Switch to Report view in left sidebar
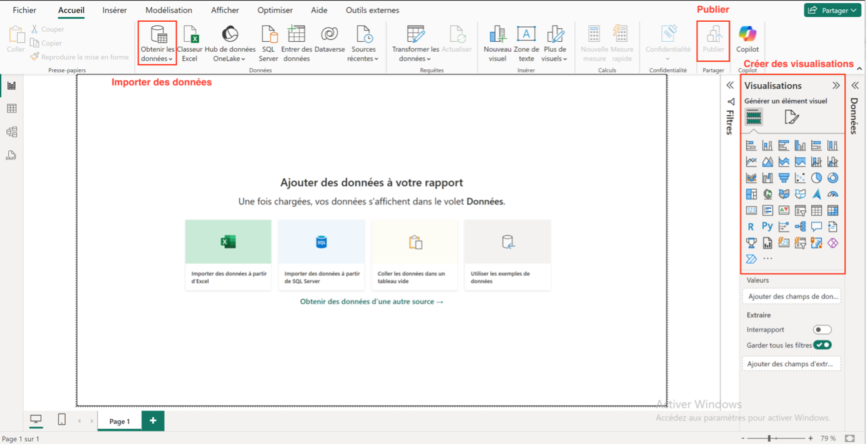This screenshot has height=446, width=868. [x=11, y=85]
